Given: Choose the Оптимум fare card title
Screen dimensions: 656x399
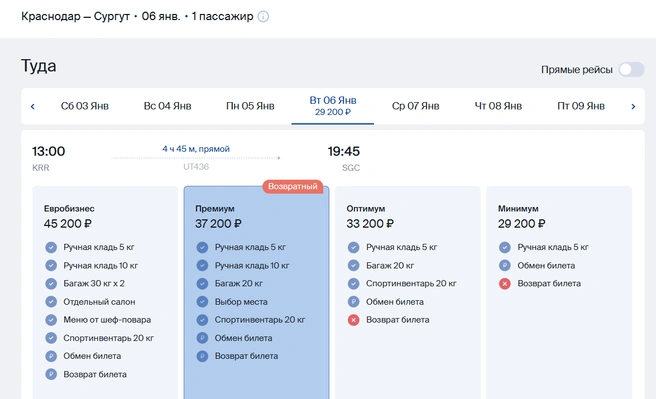Looking at the screenshot, I should (x=366, y=209).
